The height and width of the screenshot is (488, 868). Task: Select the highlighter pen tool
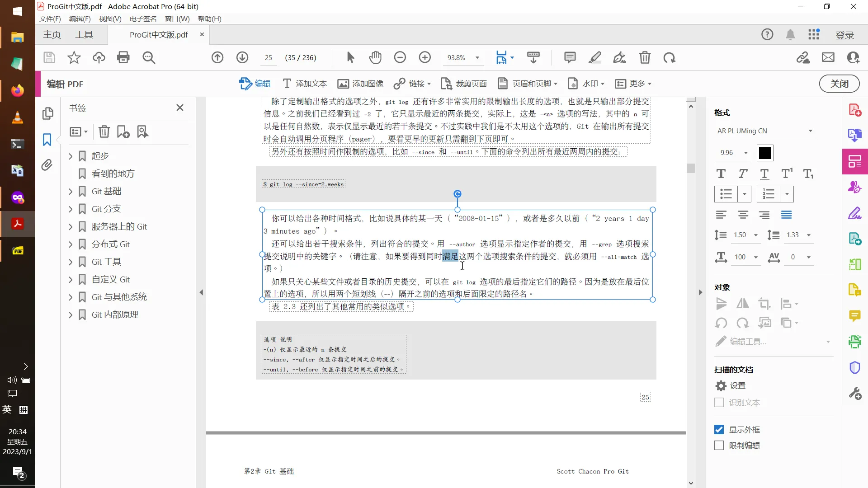click(594, 57)
